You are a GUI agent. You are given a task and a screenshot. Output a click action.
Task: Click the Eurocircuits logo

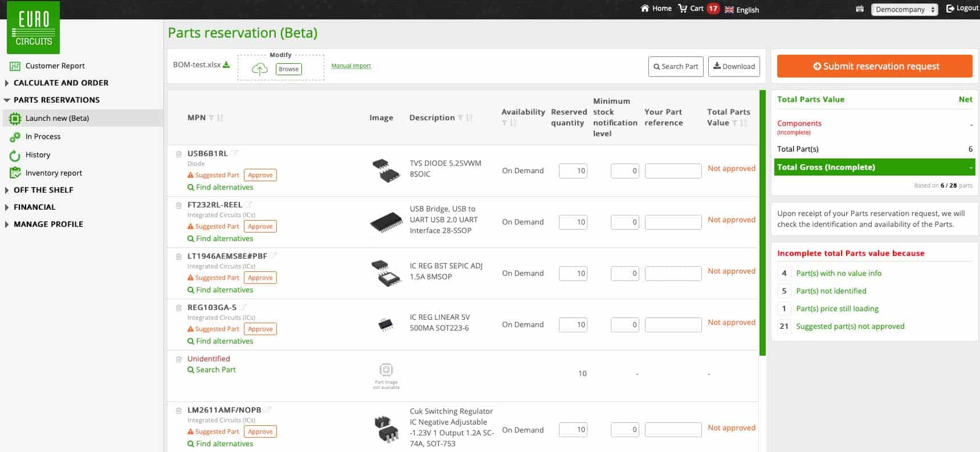click(x=34, y=27)
